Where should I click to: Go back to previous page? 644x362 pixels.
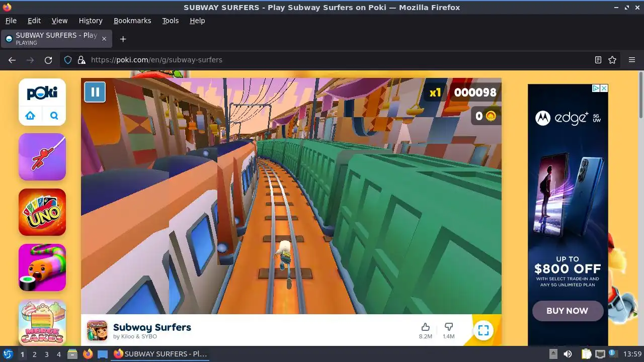[x=12, y=60]
